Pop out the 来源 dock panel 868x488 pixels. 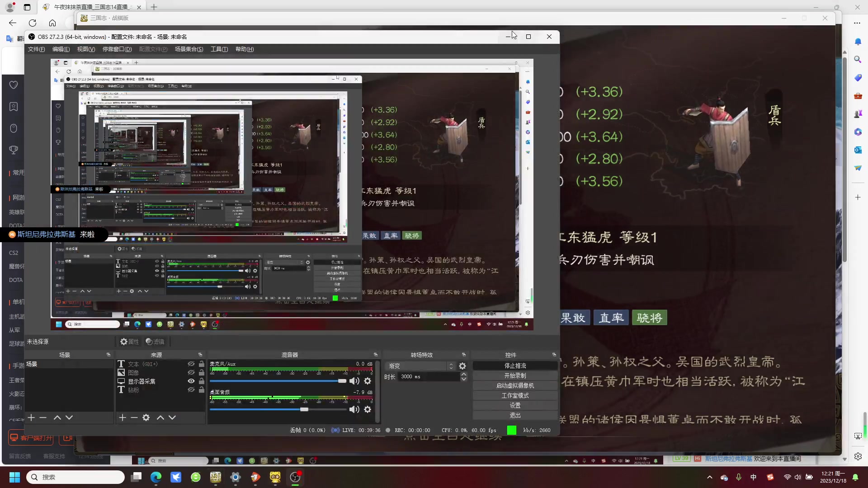(x=200, y=355)
